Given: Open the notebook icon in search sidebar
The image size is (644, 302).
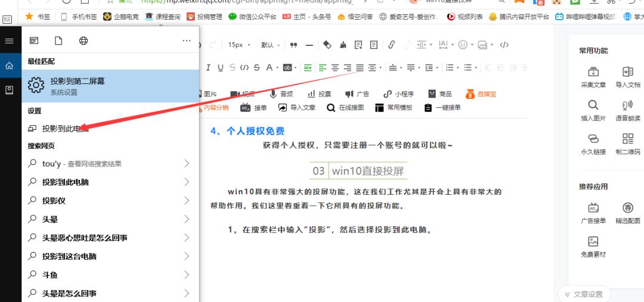Looking at the screenshot, I should pos(9,91).
